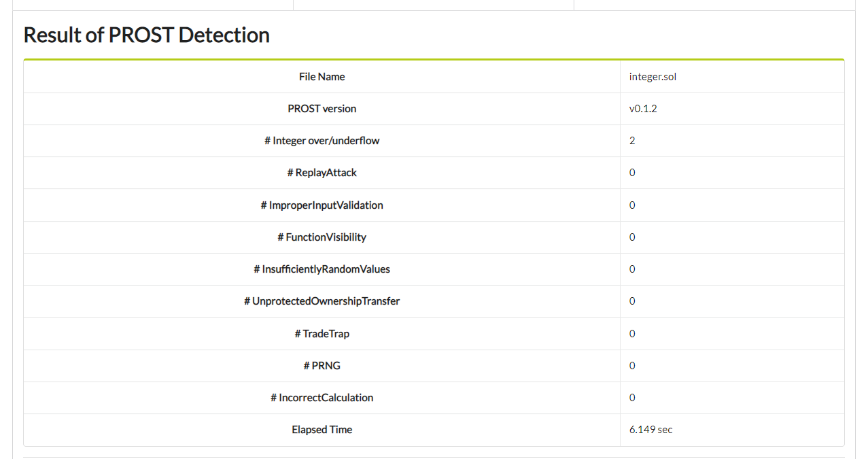Click the "File Name" row label
The image size is (868, 459).
pyautogui.click(x=322, y=77)
